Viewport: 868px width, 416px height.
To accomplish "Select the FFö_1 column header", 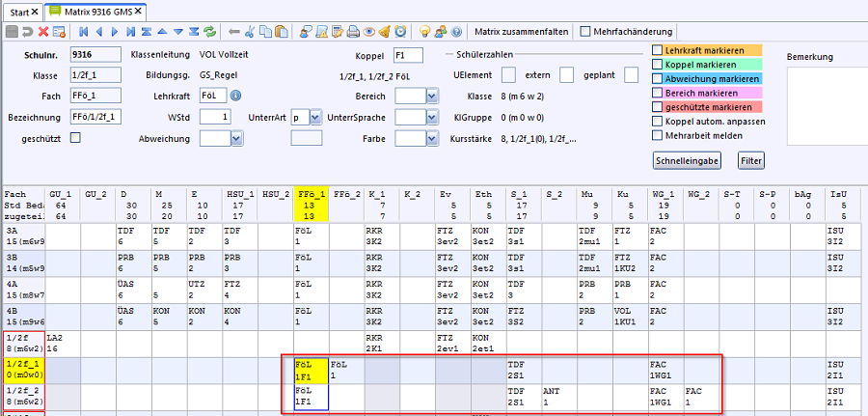I will click(312, 204).
